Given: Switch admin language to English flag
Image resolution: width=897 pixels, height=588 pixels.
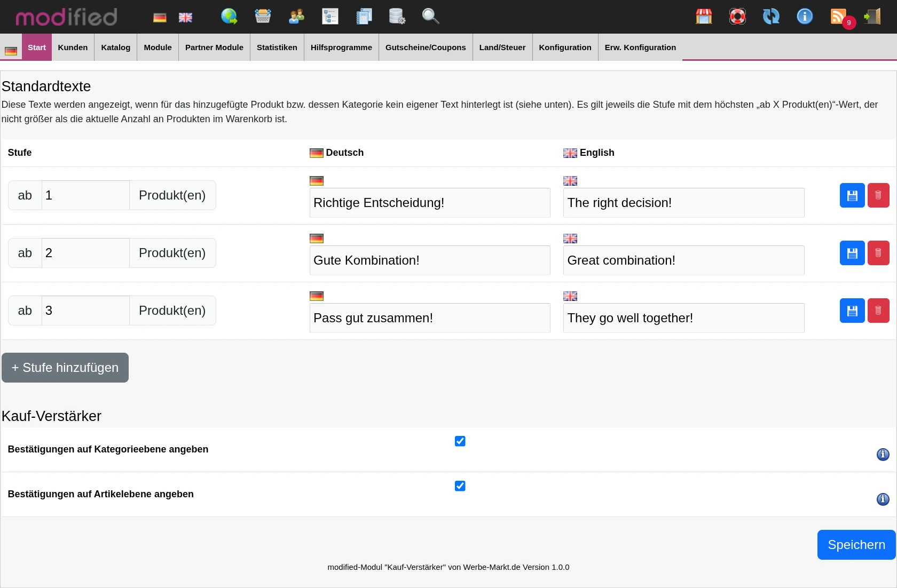Looking at the screenshot, I should [x=185, y=18].
